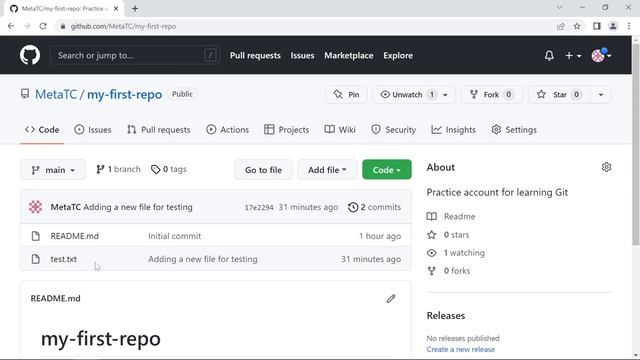Viewport: 640px width, 360px height.
Task: Click the Go to file button
Action: (263, 170)
